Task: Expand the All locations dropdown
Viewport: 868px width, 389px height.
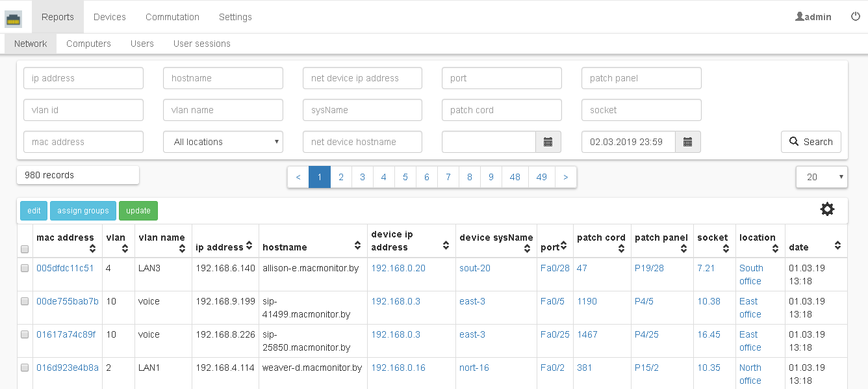Action: click(223, 142)
